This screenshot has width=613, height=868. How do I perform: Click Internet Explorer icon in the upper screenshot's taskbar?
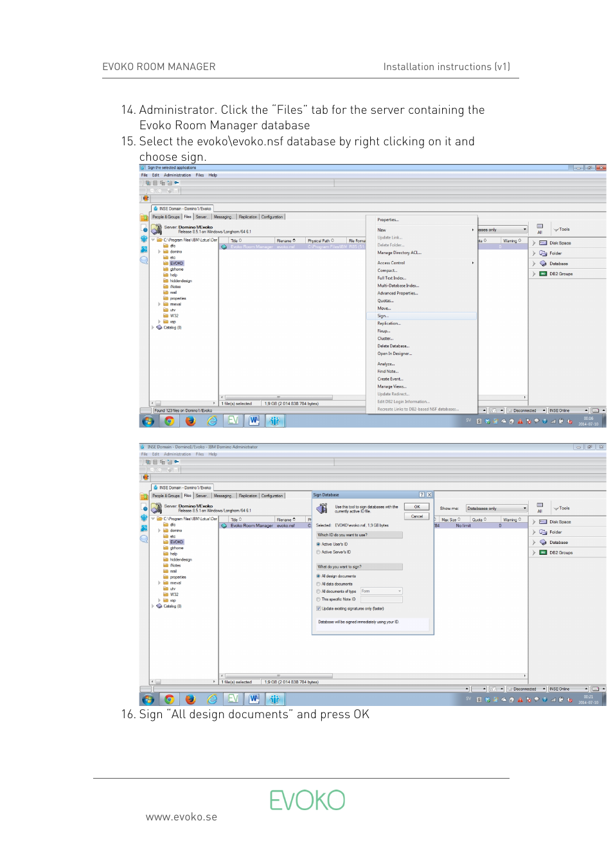211,420
